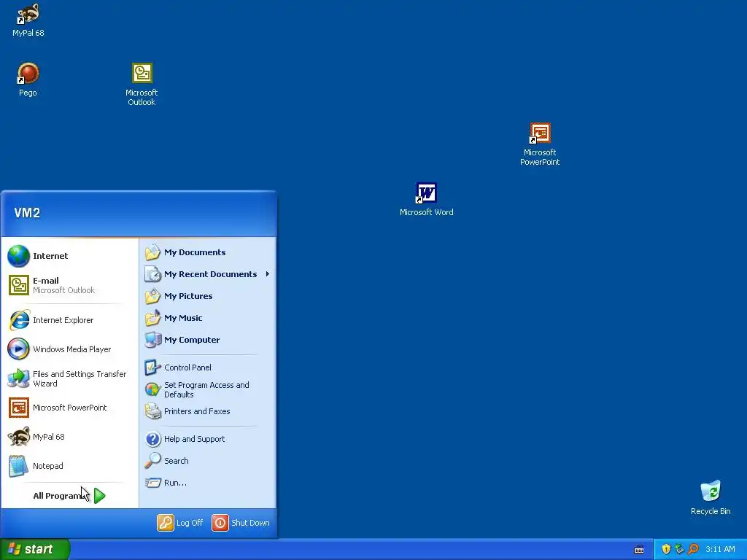Screen dimensions: 747x560
Task: Click the Search magnifier icon
Action: coord(153,461)
